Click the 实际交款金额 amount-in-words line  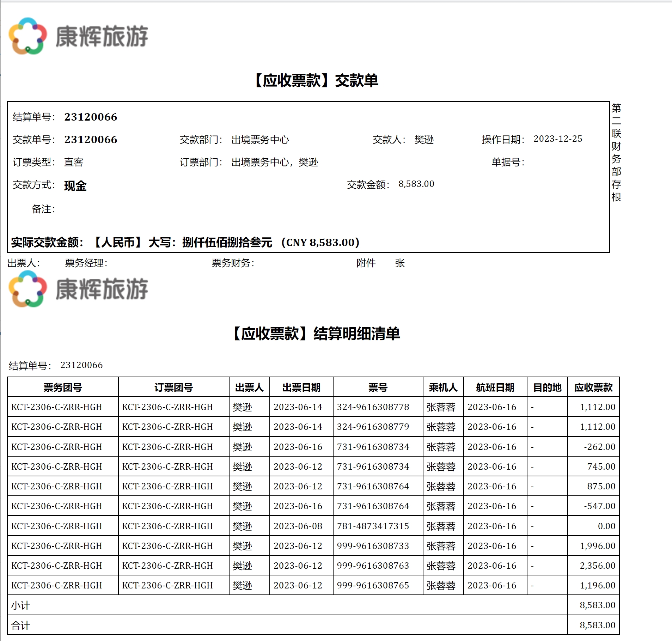tap(185, 243)
